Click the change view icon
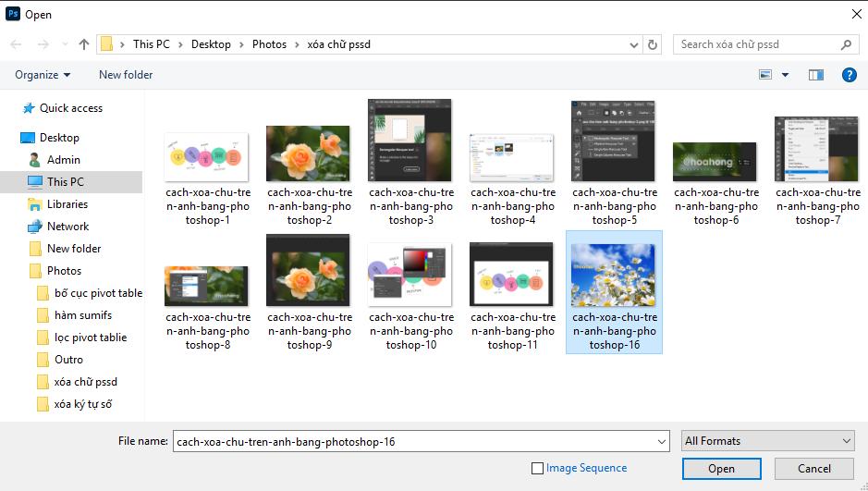Image resolution: width=868 pixels, height=491 pixels. point(765,75)
